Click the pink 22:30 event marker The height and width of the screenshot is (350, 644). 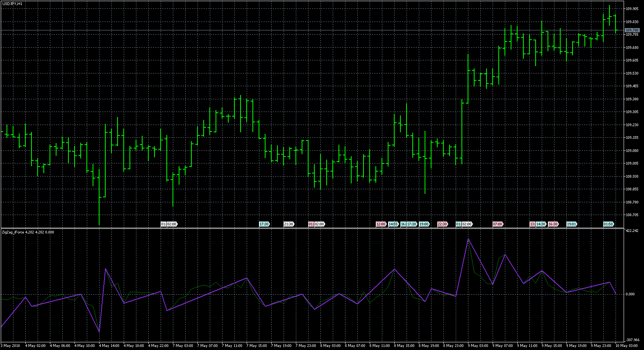click(442, 224)
